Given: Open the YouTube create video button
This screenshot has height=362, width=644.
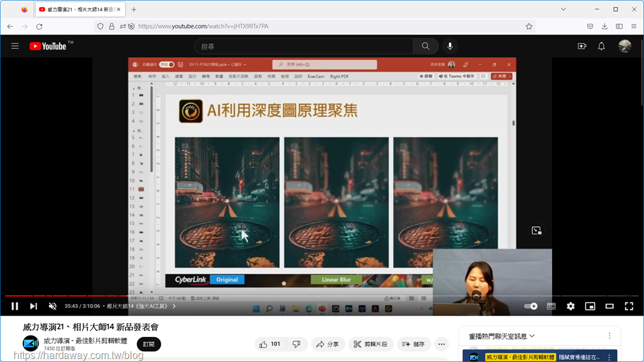Looking at the screenshot, I should point(582,47).
